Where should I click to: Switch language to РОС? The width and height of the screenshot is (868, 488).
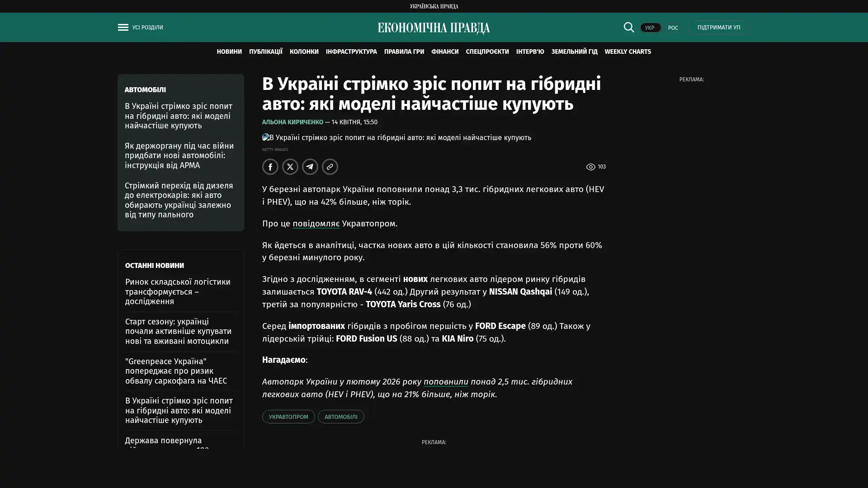(x=673, y=28)
